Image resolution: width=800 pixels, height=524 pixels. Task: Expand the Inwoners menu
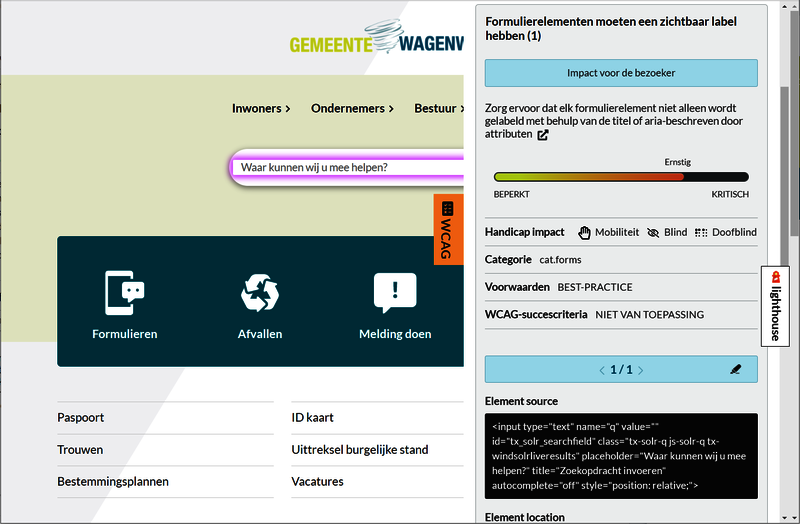pyautogui.click(x=261, y=109)
